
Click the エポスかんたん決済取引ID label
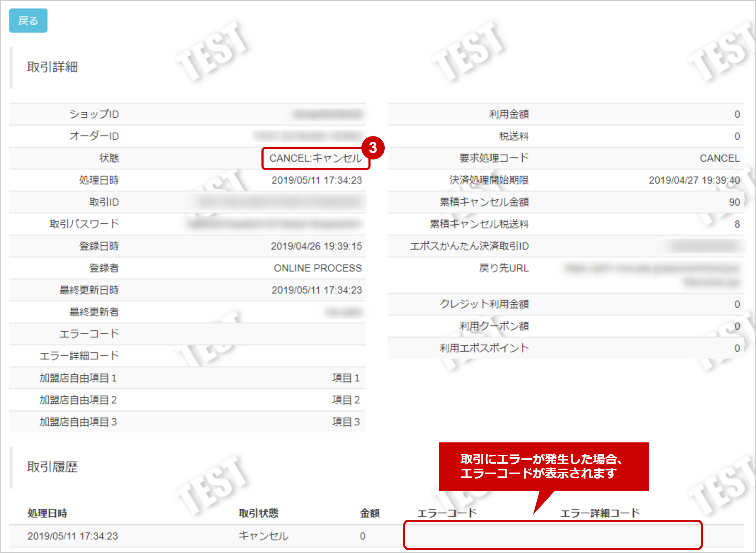(469, 246)
